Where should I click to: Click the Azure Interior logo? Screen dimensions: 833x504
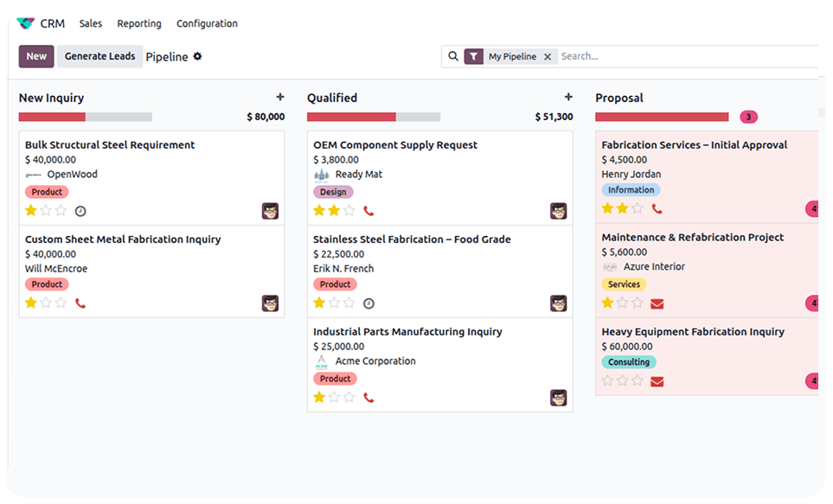click(x=610, y=267)
